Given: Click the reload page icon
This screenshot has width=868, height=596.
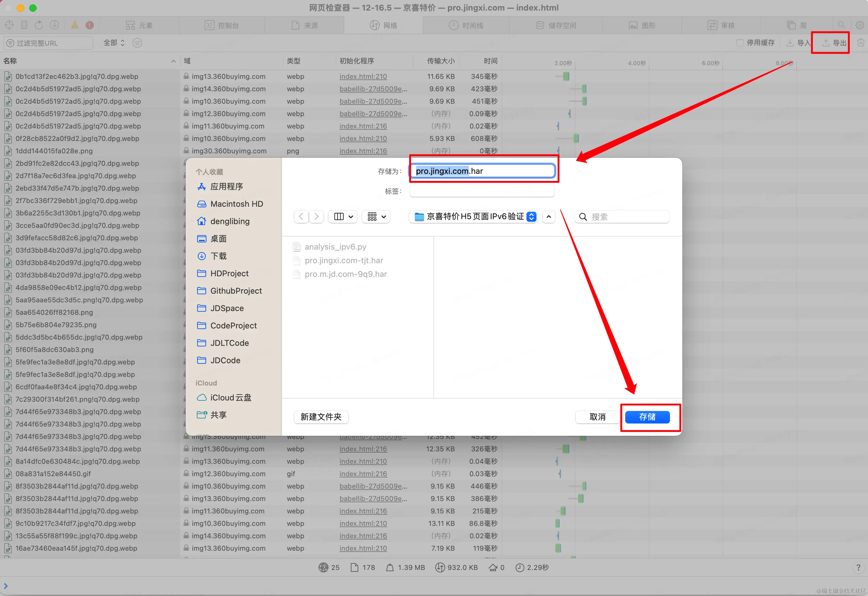Looking at the screenshot, I should [x=39, y=25].
